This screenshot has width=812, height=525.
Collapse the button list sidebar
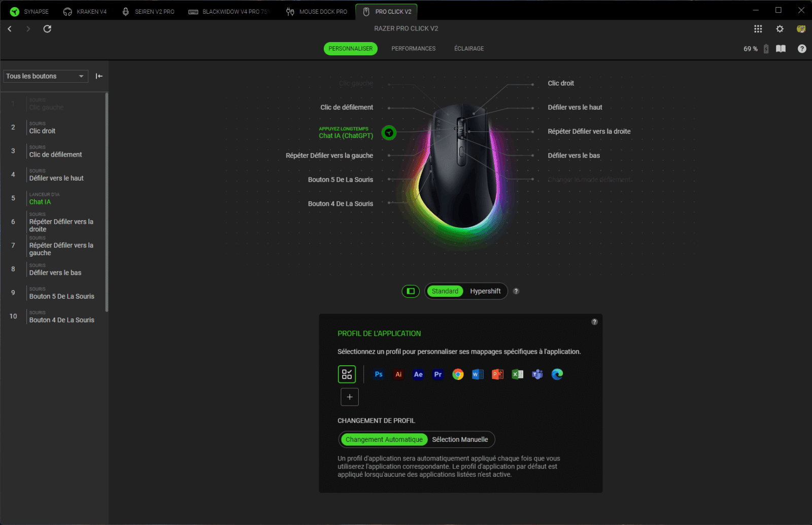99,76
